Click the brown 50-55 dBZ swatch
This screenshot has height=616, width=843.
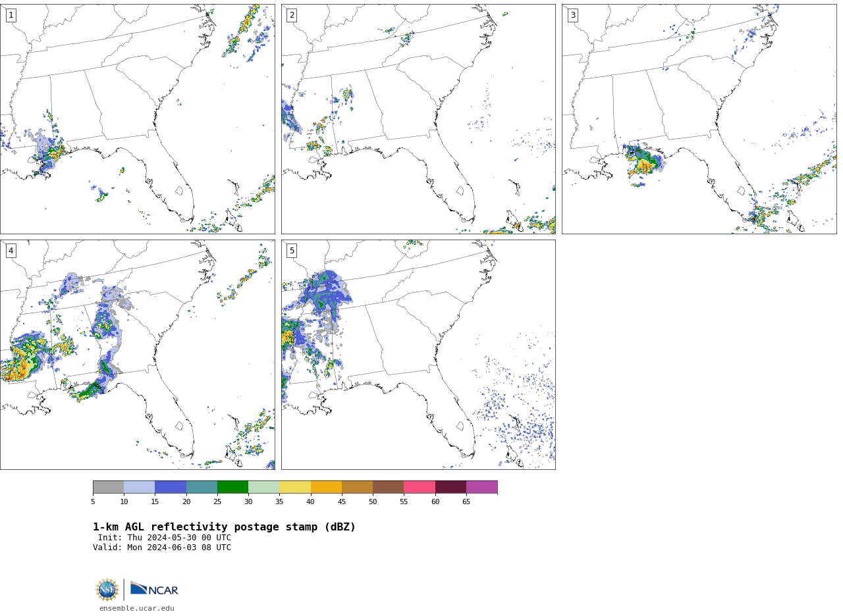(389, 487)
